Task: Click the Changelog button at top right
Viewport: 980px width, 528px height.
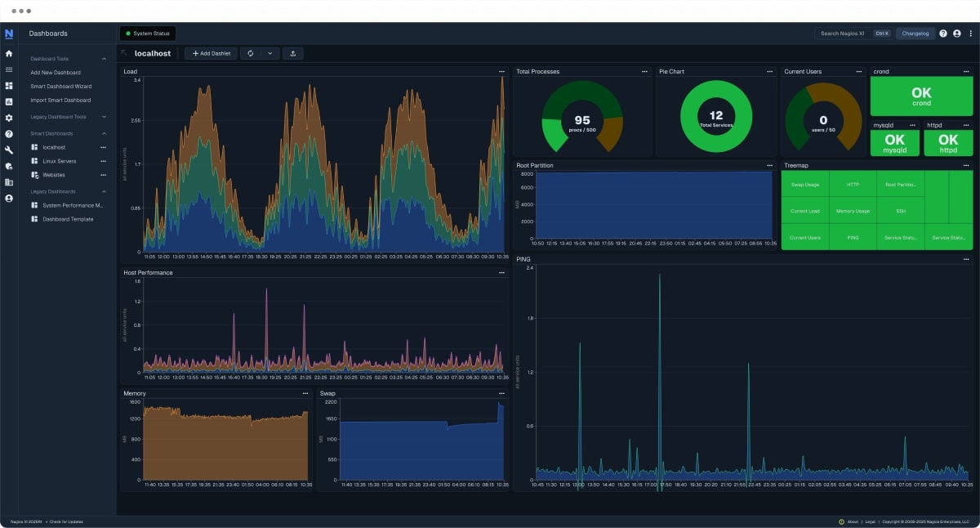Action: (915, 34)
